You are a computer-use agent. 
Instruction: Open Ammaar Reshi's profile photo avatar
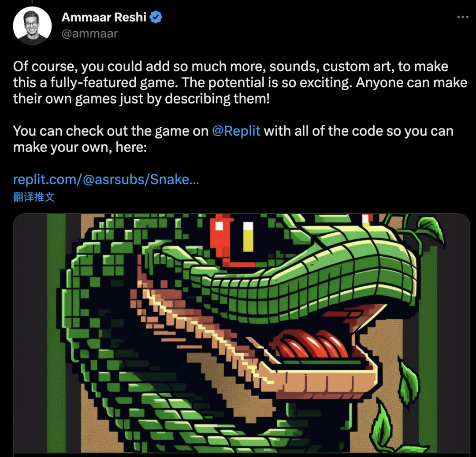click(32, 26)
